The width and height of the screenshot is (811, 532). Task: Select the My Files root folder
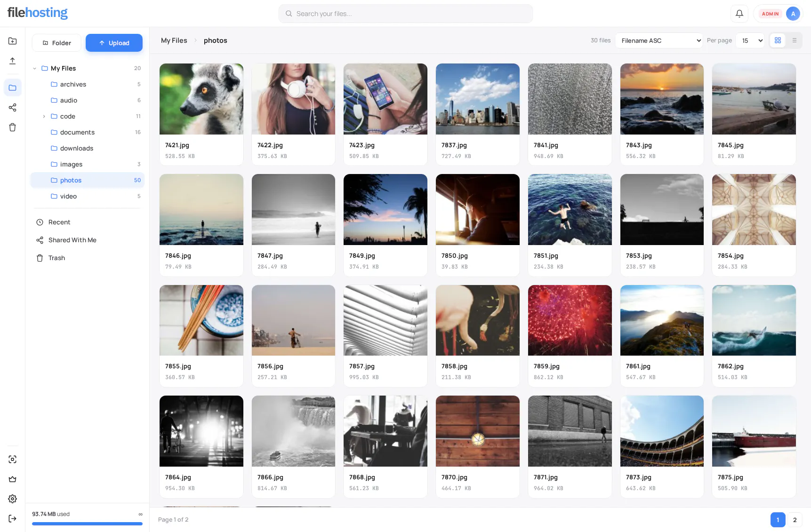[87, 68]
